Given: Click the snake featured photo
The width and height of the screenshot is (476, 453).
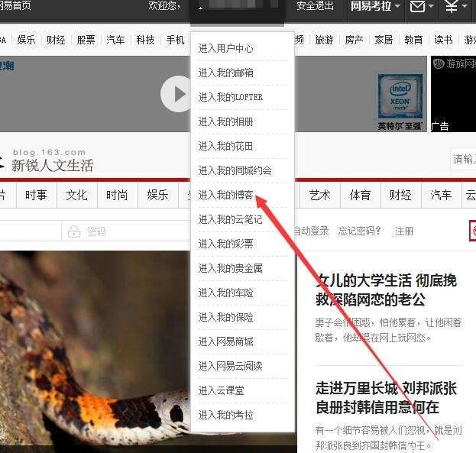Looking at the screenshot, I should pyautogui.click(x=95, y=351).
